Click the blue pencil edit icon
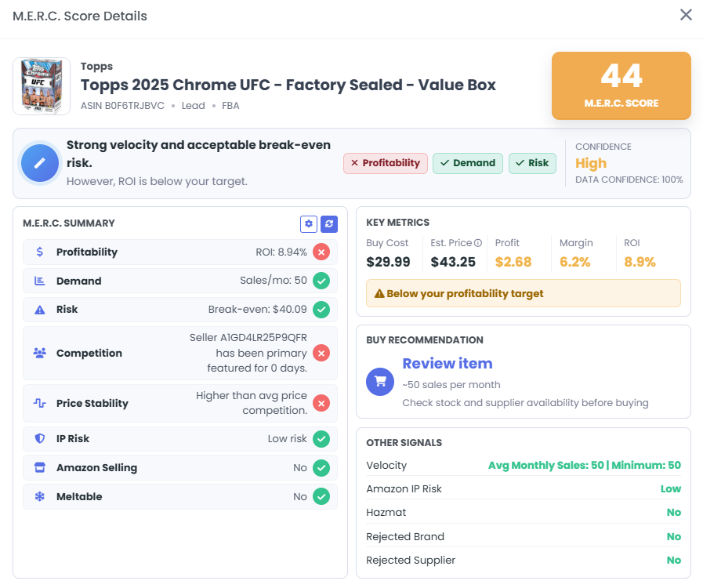Image resolution: width=703 pixels, height=588 pixels. click(40, 163)
